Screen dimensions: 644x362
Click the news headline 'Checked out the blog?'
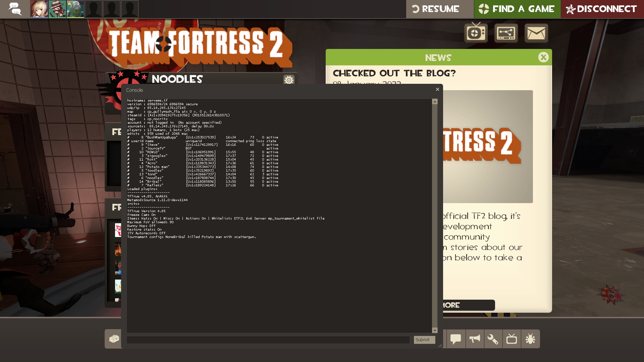pos(394,73)
